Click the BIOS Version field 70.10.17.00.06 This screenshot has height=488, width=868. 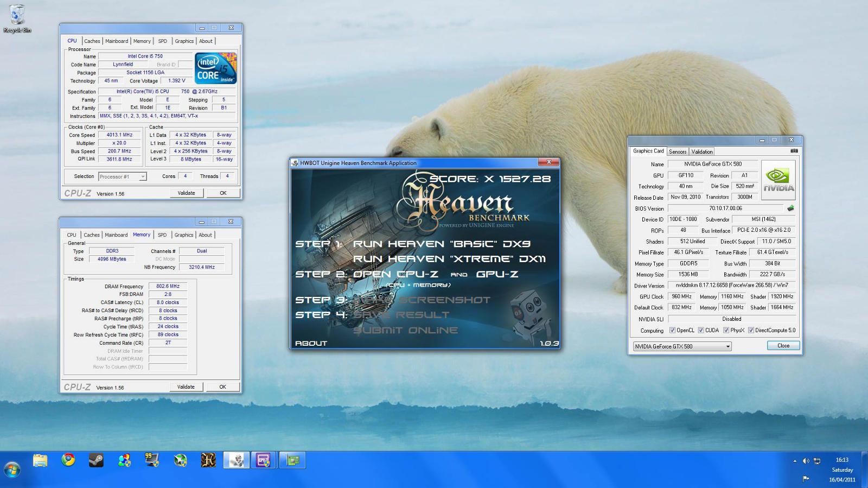[x=725, y=208]
